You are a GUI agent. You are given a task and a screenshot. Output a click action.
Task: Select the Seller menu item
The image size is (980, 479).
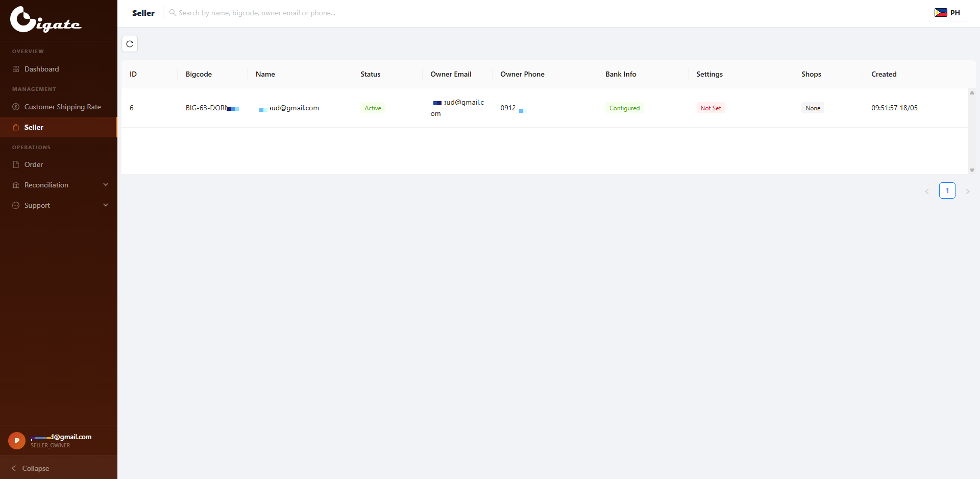[x=58, y=127]
